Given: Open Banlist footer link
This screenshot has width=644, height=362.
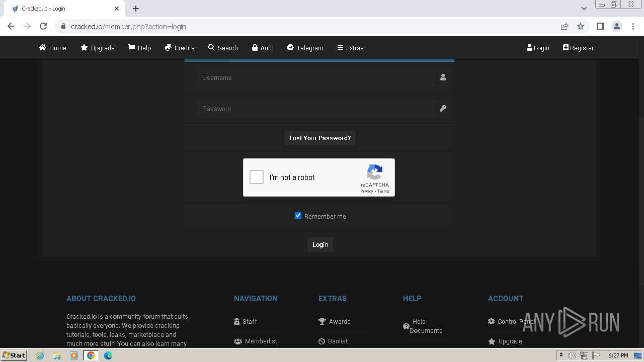Looking at the screenshot, I should (x=333, y=341).
